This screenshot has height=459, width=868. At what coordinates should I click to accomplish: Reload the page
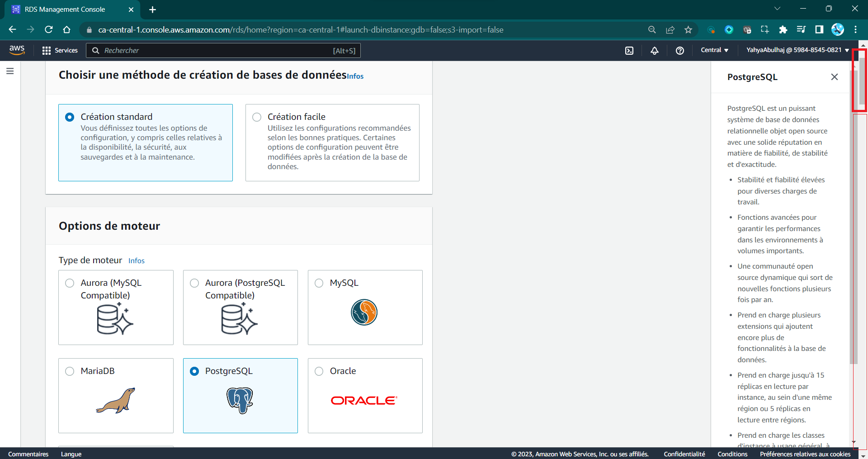pyautogui.click(x=49, y=29)
